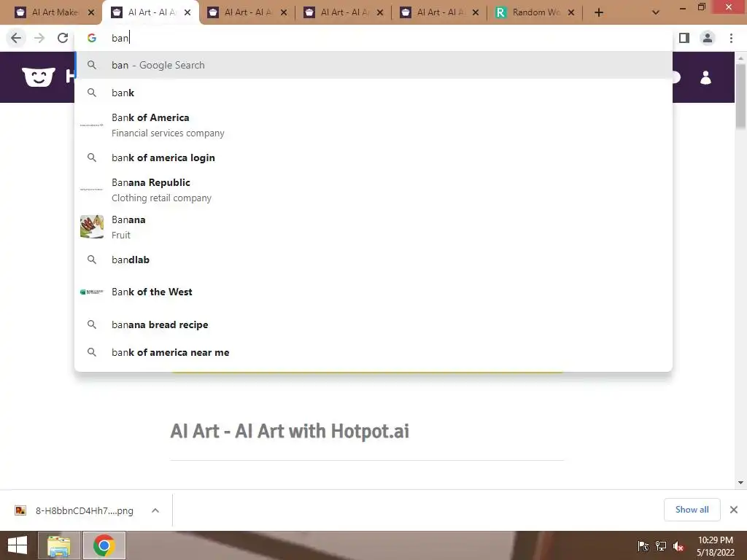
Task: Select Bank of the West suggestion
Action: click(x=373, y=292)
